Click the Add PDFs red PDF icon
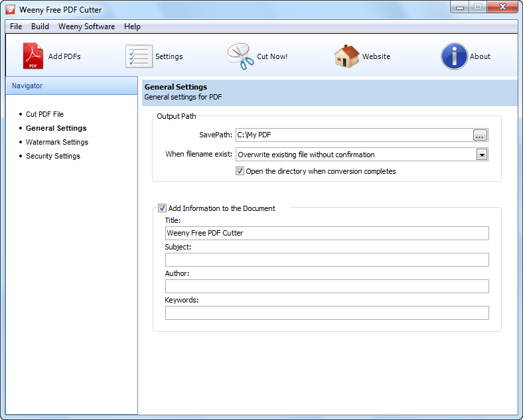 [x=33, y=56]
